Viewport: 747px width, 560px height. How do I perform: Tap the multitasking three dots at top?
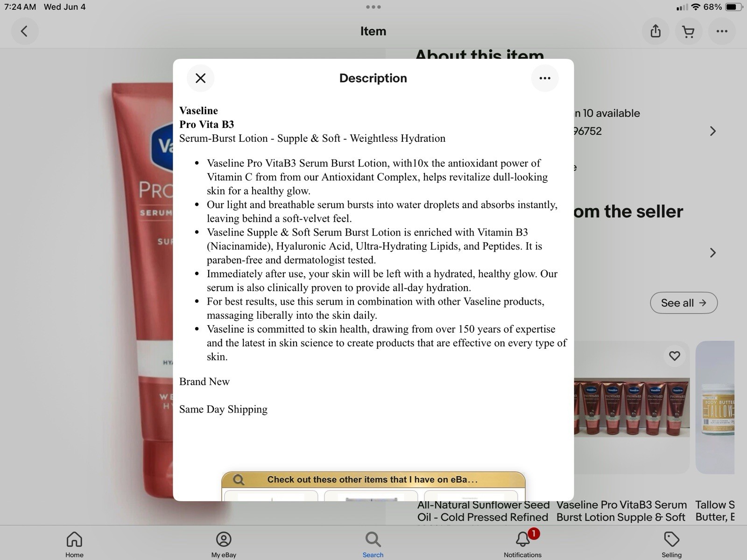click(373, 7)
